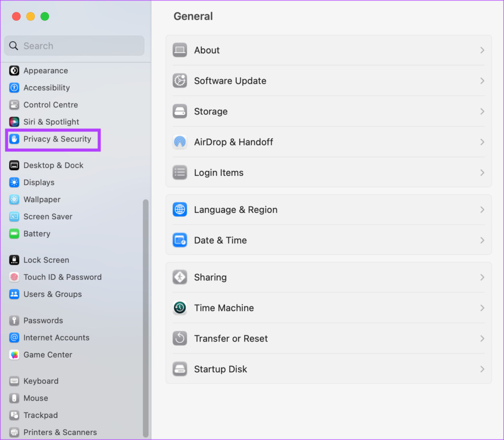This screenshot has height=440, width=504.
Task: Click the General heading text
Action: [x=193, y=16]
